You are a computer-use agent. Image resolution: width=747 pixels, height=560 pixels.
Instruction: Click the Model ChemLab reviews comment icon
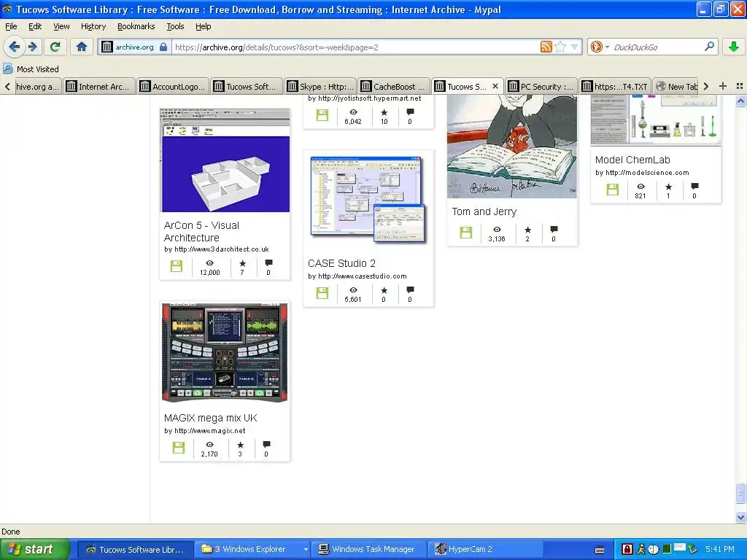click(694, 186)
